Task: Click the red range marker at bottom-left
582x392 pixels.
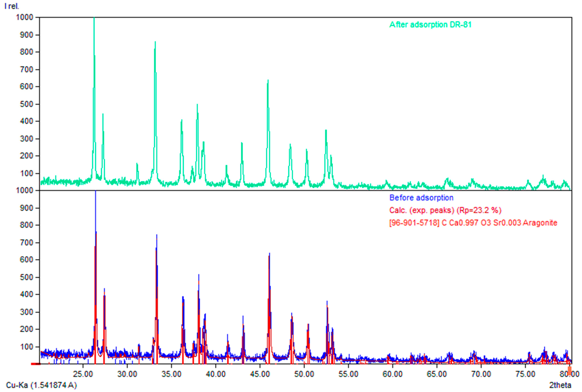Action: (x=36, y=364)
